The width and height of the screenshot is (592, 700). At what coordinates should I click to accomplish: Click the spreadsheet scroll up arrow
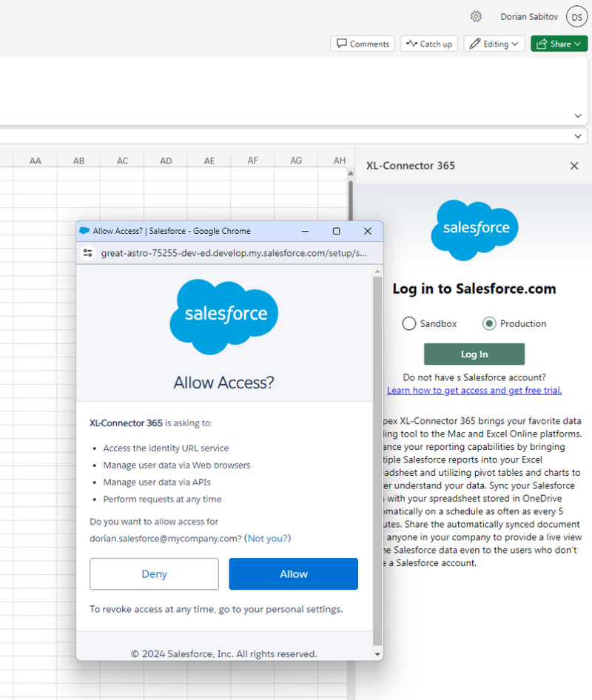[x=351, y=173]
